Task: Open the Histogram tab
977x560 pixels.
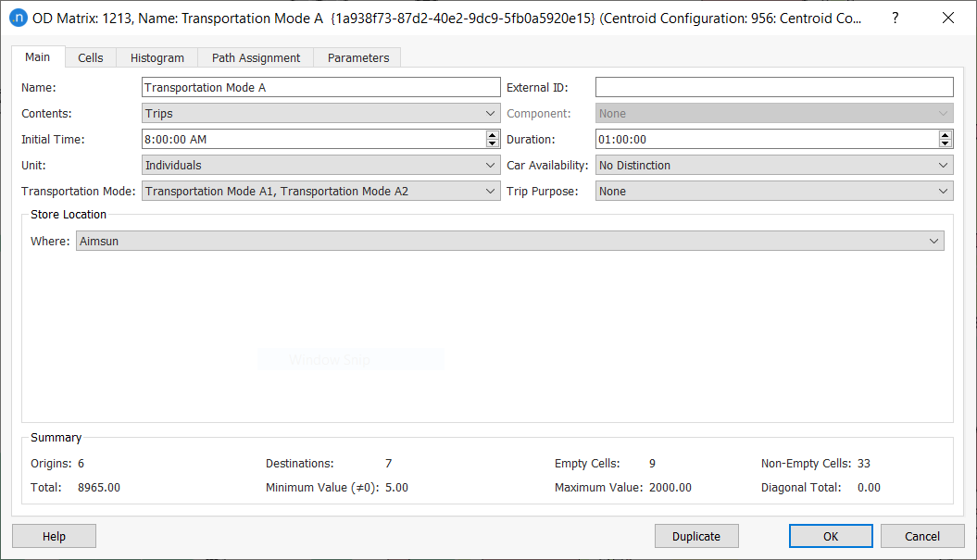Action: click(x=157, y=57)
